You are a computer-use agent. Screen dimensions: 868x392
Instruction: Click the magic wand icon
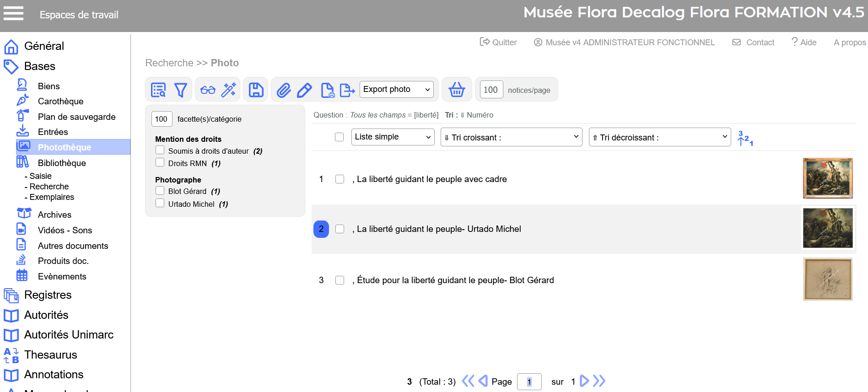(x=228, y=90)
